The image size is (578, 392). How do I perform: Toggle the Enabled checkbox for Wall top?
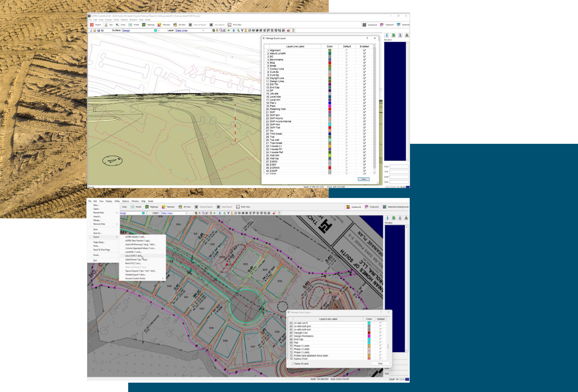point(364,158)
